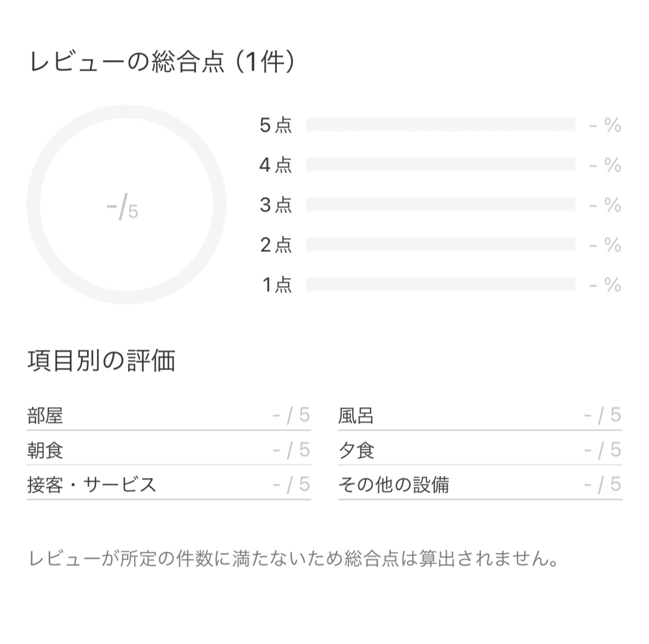The image size is (649, 644).
Task: Click the percentage next to 1点
Action: click(605, 285)
